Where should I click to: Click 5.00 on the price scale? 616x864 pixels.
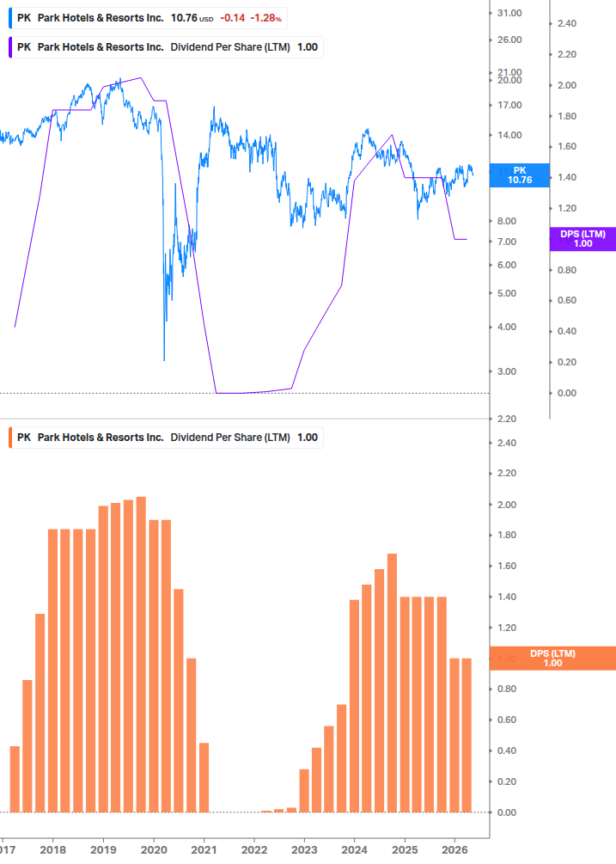tap(506, 293)
